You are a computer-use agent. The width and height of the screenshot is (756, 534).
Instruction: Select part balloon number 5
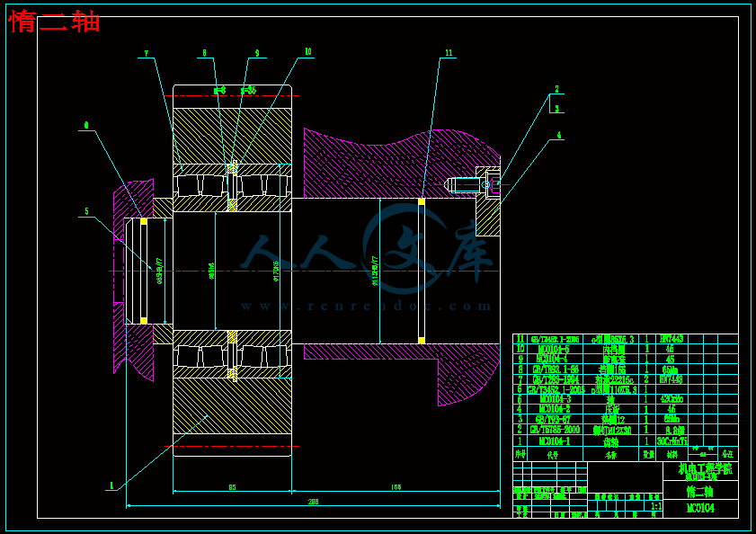coord(87,211)
